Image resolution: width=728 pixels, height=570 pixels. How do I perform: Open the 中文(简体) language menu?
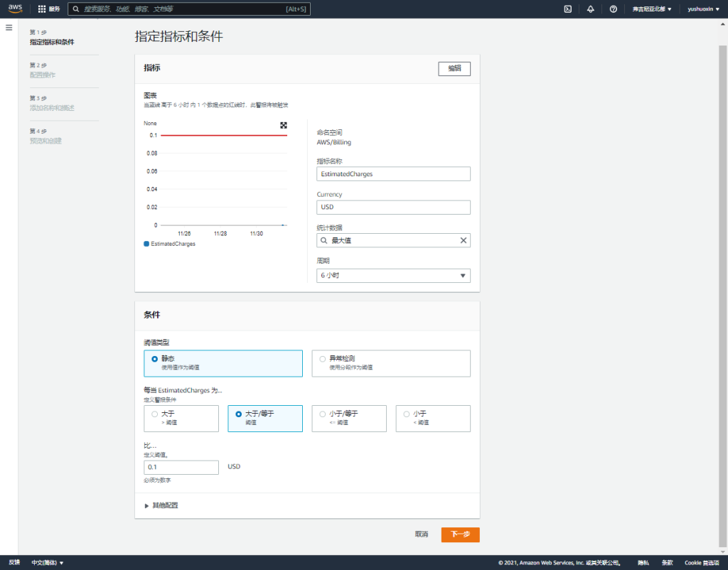click(48, 563)
